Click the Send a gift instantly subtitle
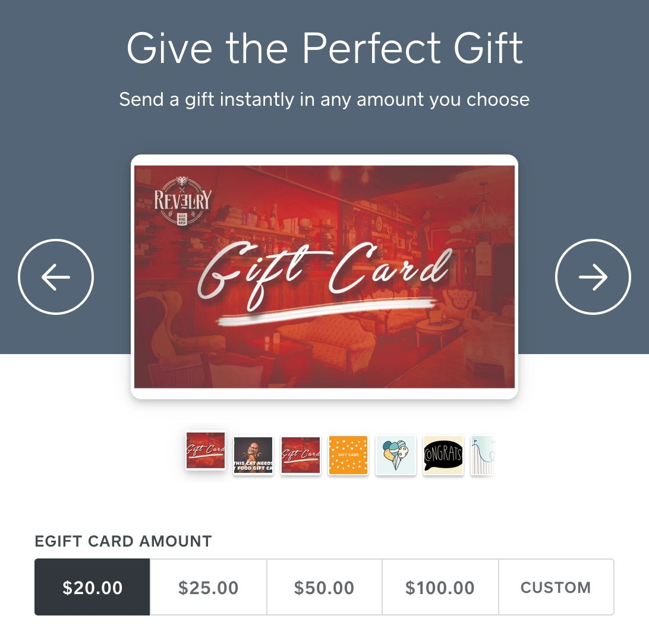 [324, 100]
